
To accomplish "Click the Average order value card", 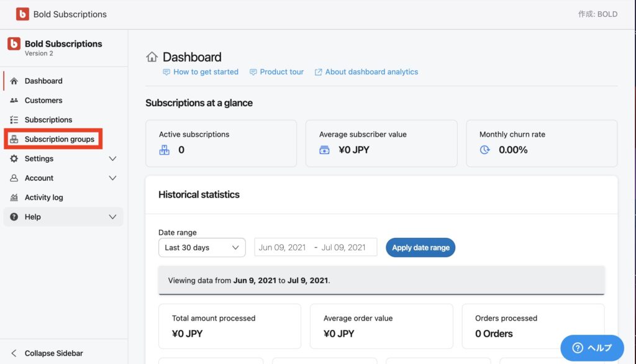I will coord(381,326).
